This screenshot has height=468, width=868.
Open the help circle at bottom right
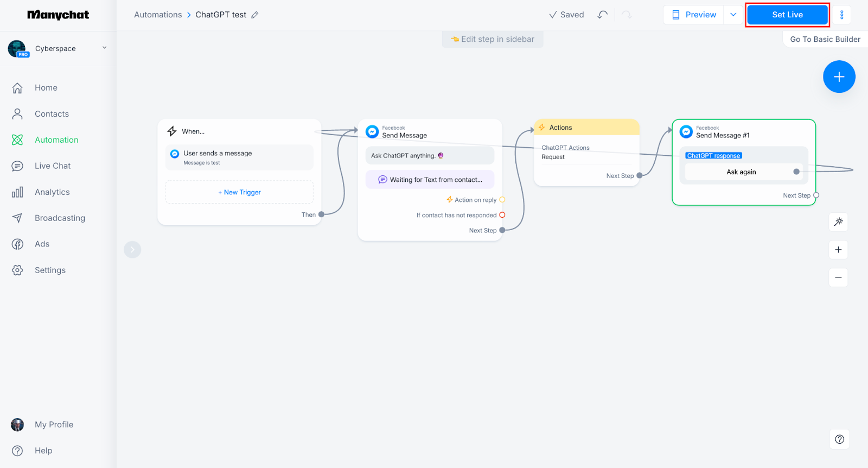click(839, 439)
